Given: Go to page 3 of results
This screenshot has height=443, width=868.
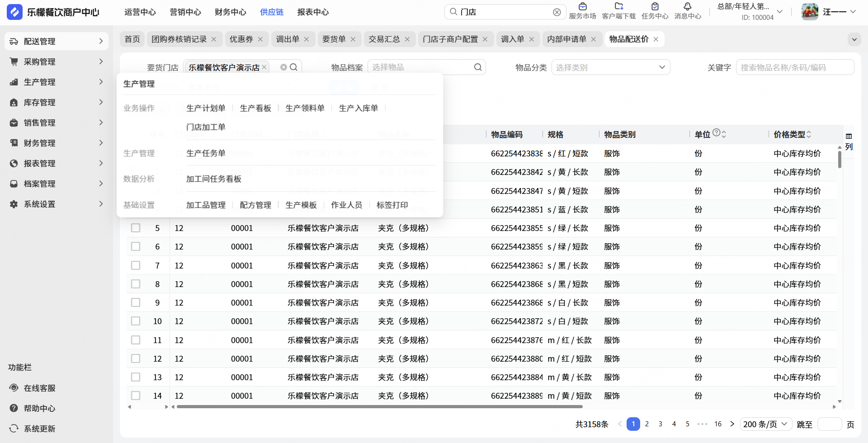Looking at the screenshot, I should click(x=660, y=424).
